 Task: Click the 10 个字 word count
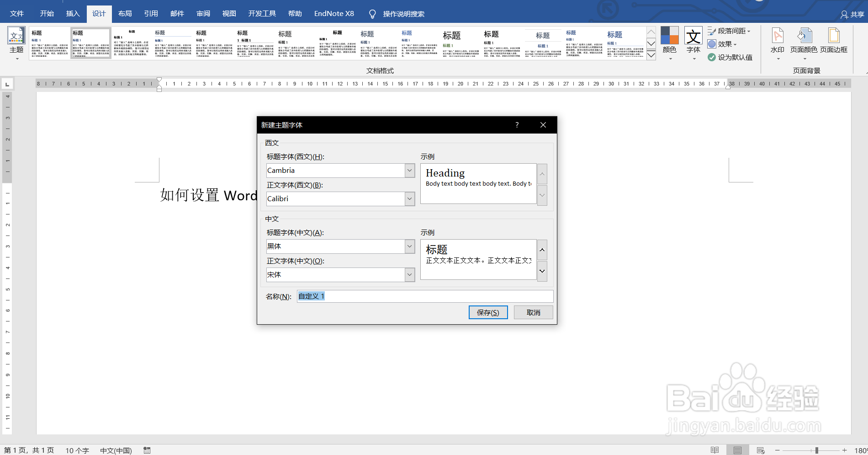coord(77,450)
